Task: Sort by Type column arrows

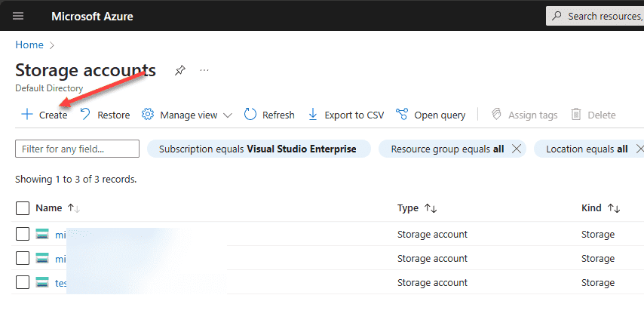Action: pos(431,208)
